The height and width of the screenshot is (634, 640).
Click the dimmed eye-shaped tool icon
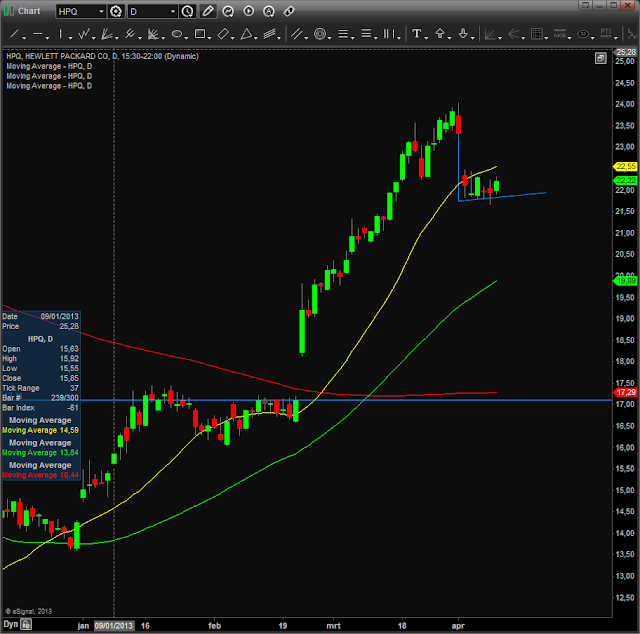(584, 34)
